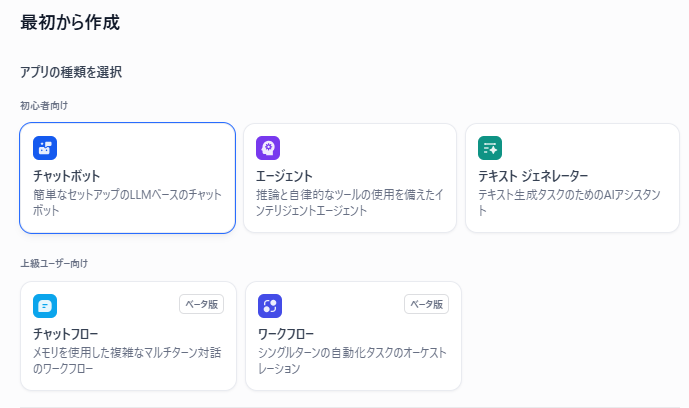This screenshot has width=689, height=408.
Task: Click the purple Agent brain icon
Action: click(268, 148)
